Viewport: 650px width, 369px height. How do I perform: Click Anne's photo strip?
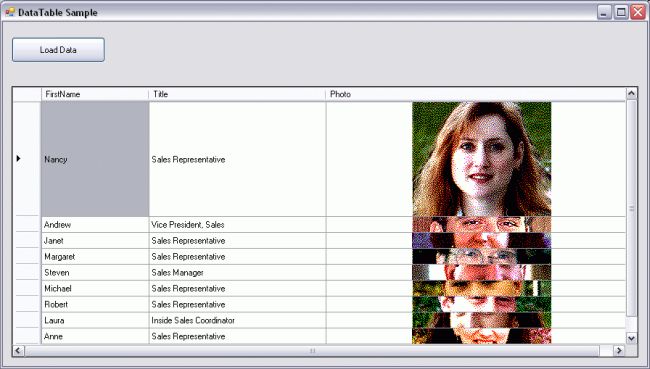click(x=482, y=336)
